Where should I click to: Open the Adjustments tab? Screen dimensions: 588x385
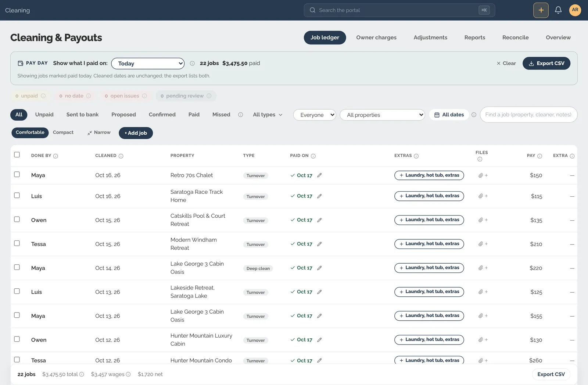(430, 38)
